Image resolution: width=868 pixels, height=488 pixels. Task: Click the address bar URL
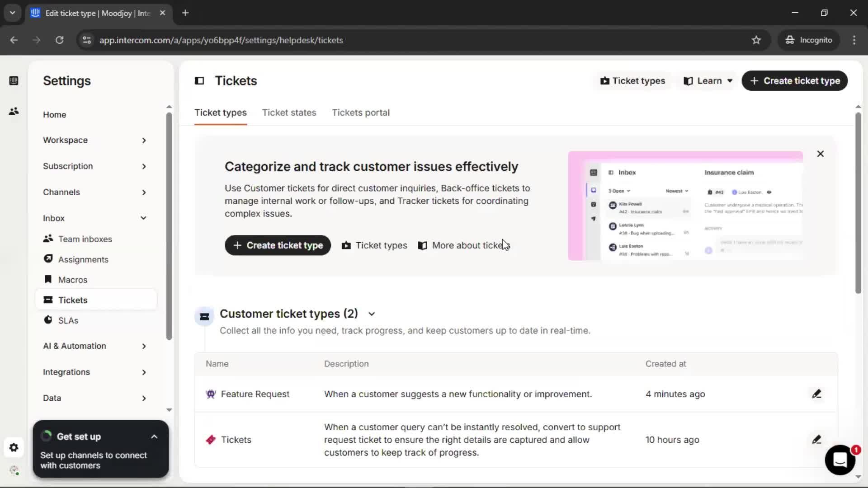point(221,40)
